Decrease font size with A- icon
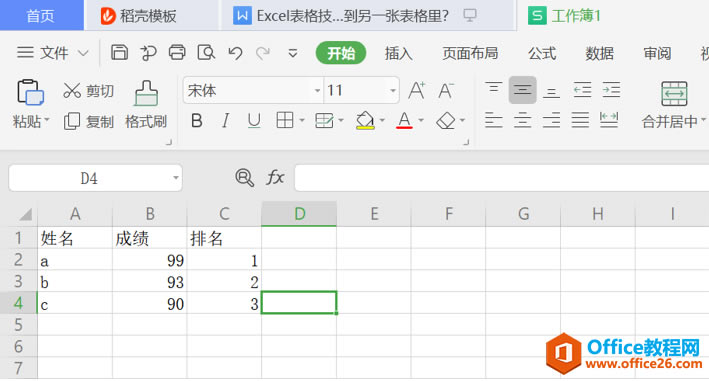Image resolution: width=709 pixels, height=381 pixels. [446, 90]
